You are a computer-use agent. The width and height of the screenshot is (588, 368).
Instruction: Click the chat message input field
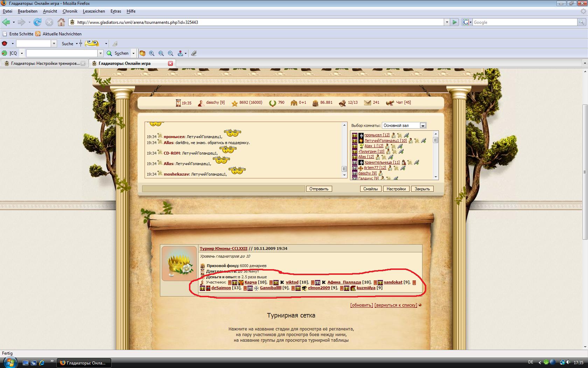click(223, 189)
